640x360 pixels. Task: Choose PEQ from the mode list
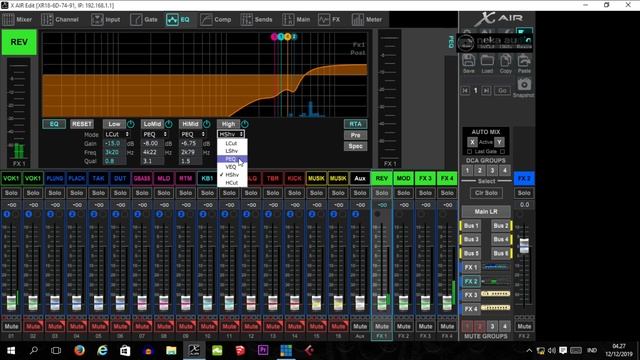[232, 159]
